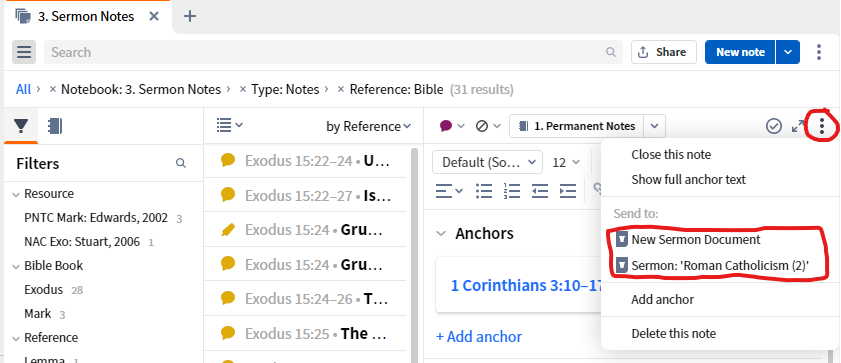
Task: Click the increase indent icon
Action: pyautogui.click(x=567, y=191)
